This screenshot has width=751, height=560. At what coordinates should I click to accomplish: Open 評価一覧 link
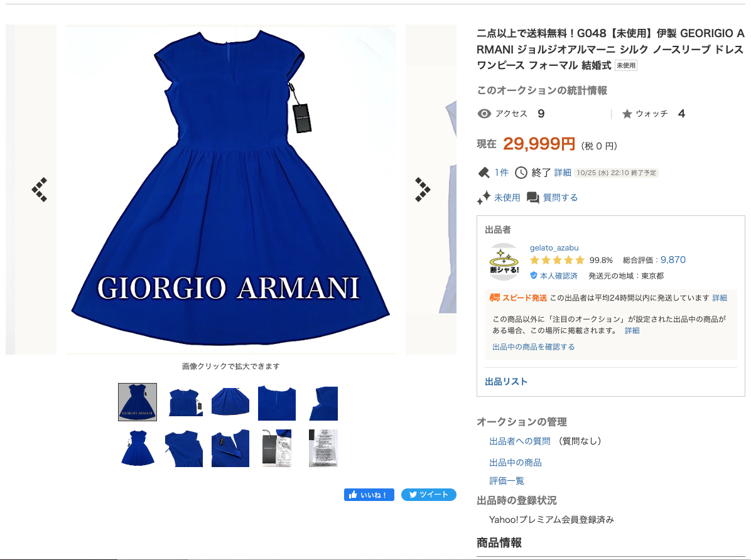pos(507,480)
